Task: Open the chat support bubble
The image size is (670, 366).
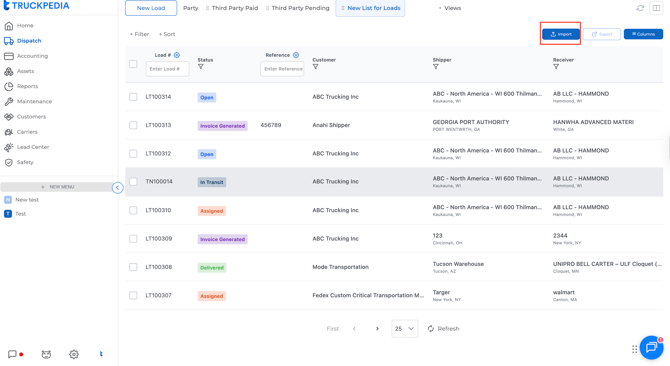Action: (x=652, y=348)
